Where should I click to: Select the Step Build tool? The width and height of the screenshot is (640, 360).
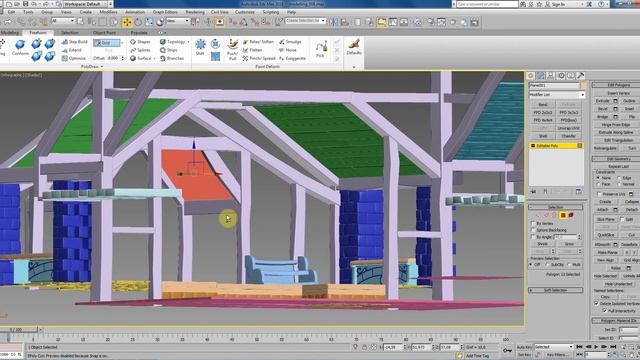coord(75,42)
